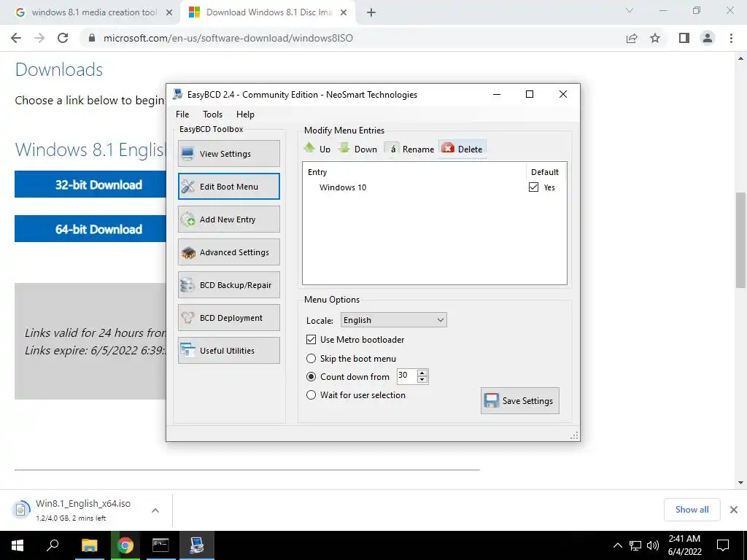Rename the selected boot entry
Screen dimensions: 747x560
point(410,149)
